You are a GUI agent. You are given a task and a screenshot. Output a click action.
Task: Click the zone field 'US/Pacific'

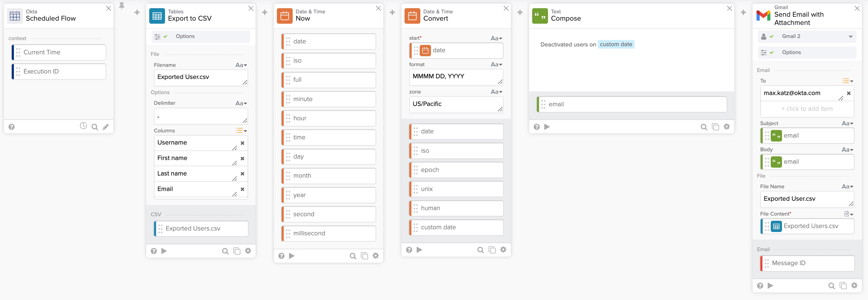tap(456, 104)
